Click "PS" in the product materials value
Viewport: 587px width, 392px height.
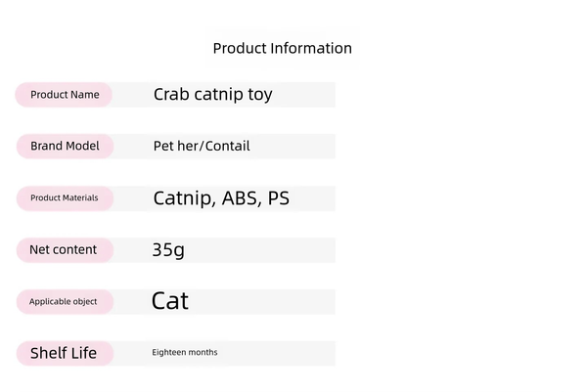279,198
